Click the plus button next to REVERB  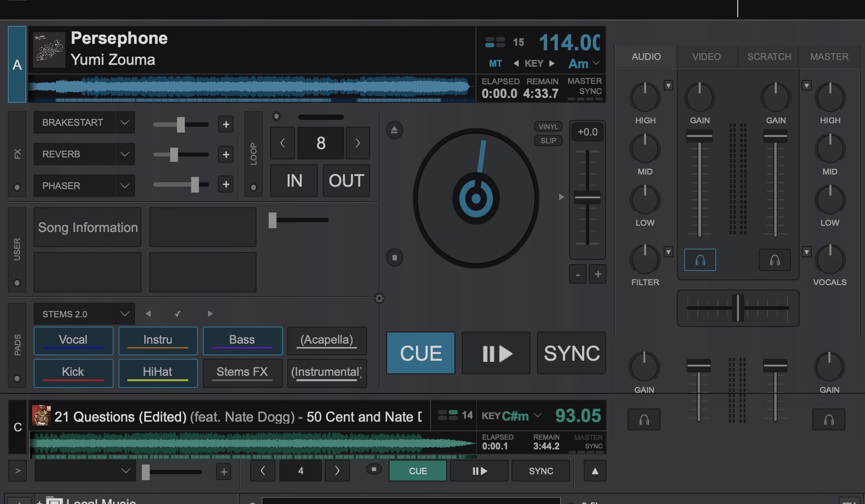[226, 155]
